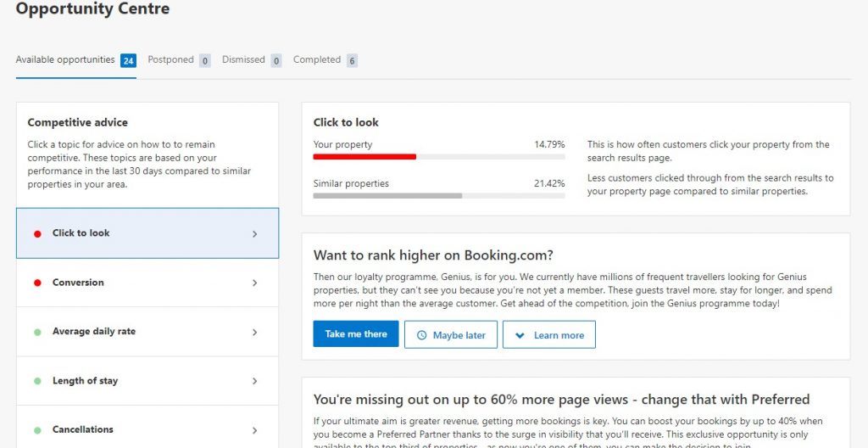Select the Click to look topic

coord(147,233)
